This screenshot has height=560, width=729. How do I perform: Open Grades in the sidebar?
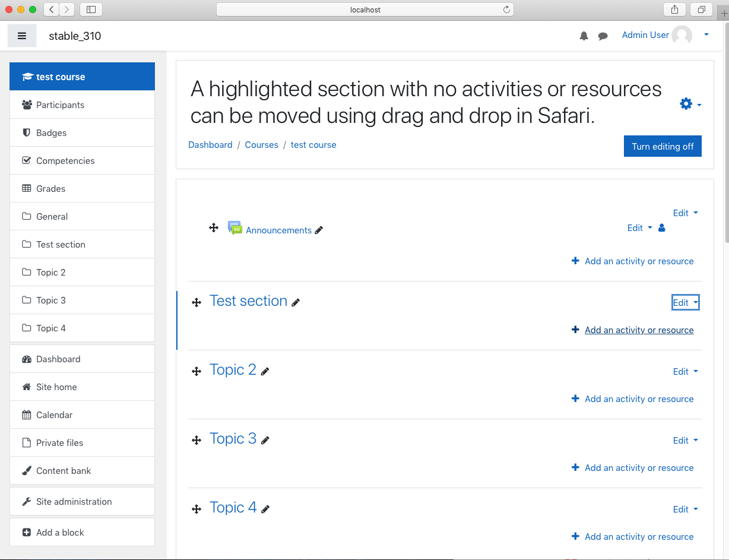[x=82, y=188]
